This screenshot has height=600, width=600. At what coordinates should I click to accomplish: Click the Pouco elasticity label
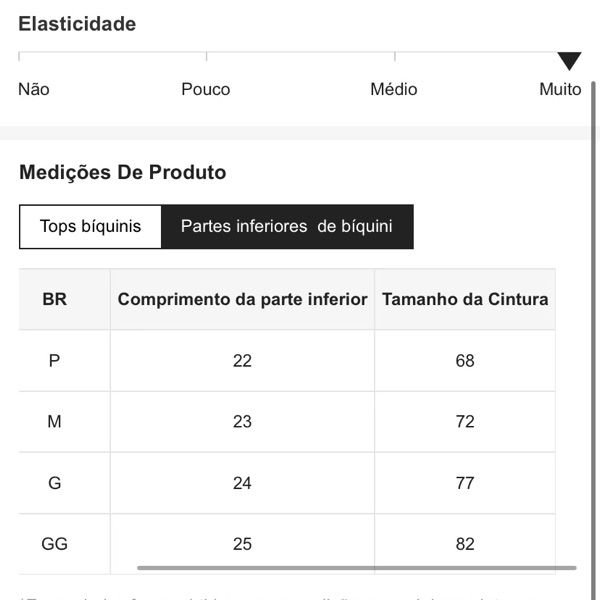(x=205, y=89)
